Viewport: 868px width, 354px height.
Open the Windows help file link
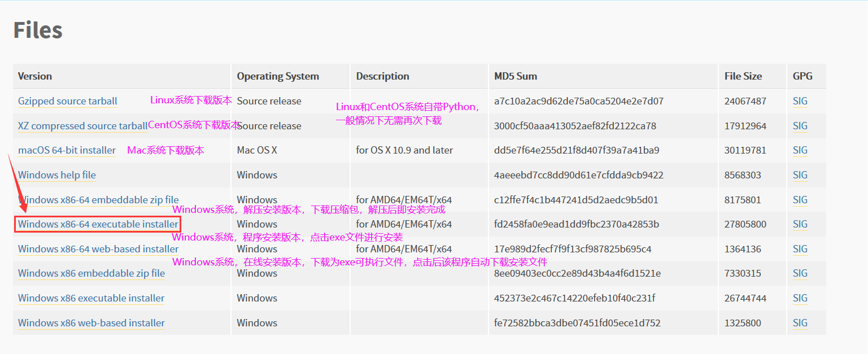57,175
